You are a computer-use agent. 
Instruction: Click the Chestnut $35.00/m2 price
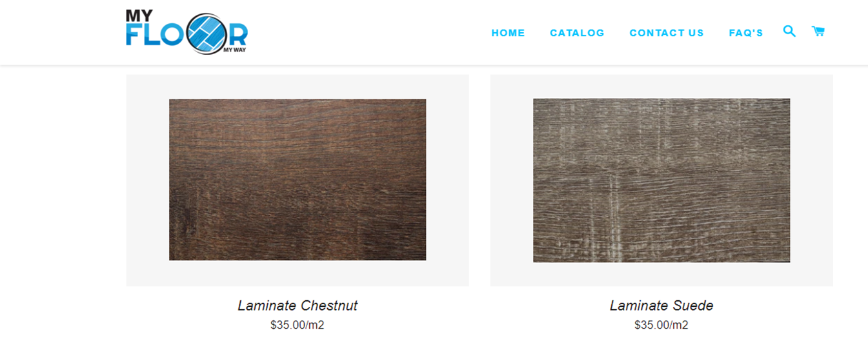click(298, 325)
